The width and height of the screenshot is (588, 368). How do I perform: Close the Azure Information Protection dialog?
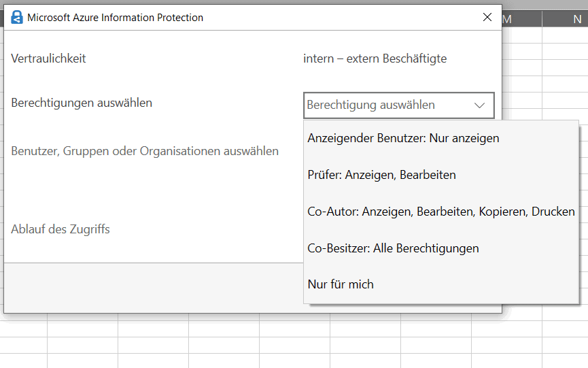click(487, 17)
